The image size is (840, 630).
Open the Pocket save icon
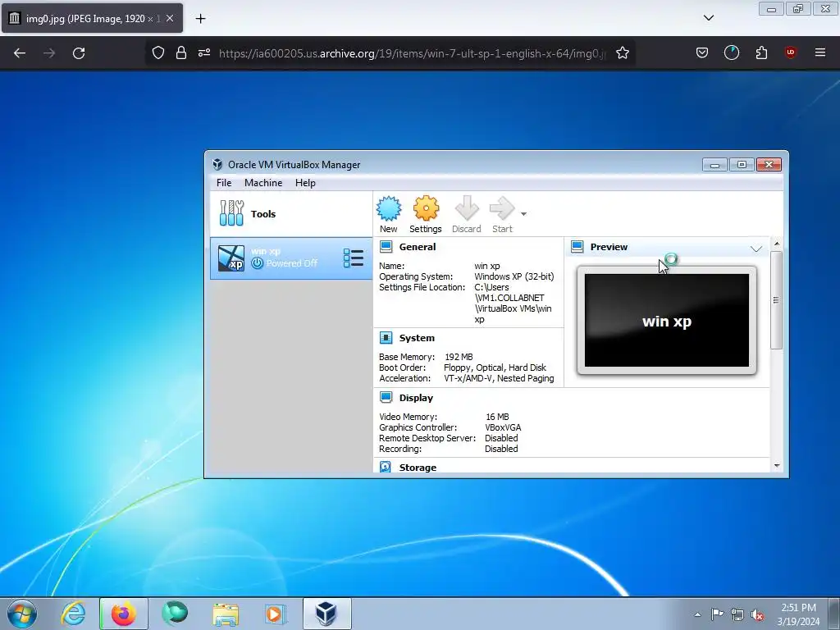coord(702,52)
